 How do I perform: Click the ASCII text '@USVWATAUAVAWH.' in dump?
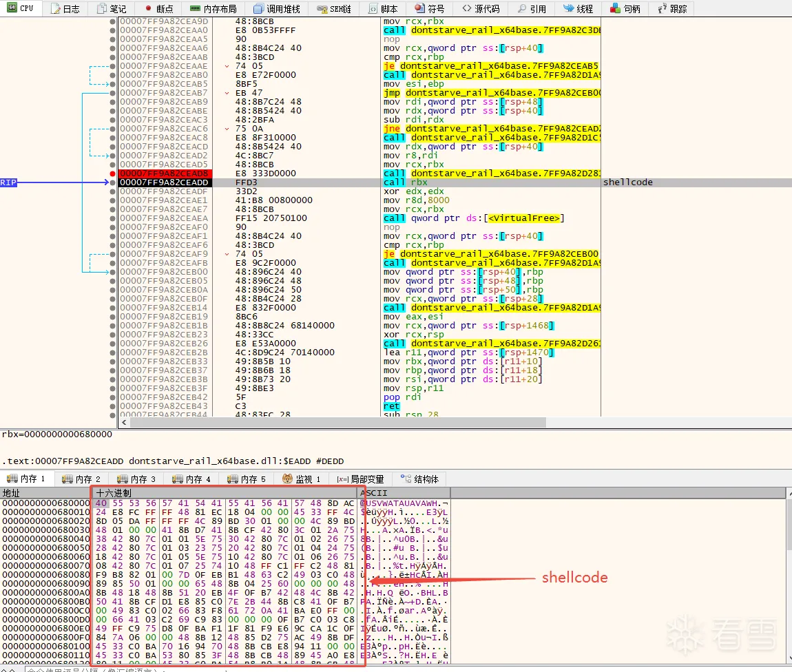[x=404, y=503]
